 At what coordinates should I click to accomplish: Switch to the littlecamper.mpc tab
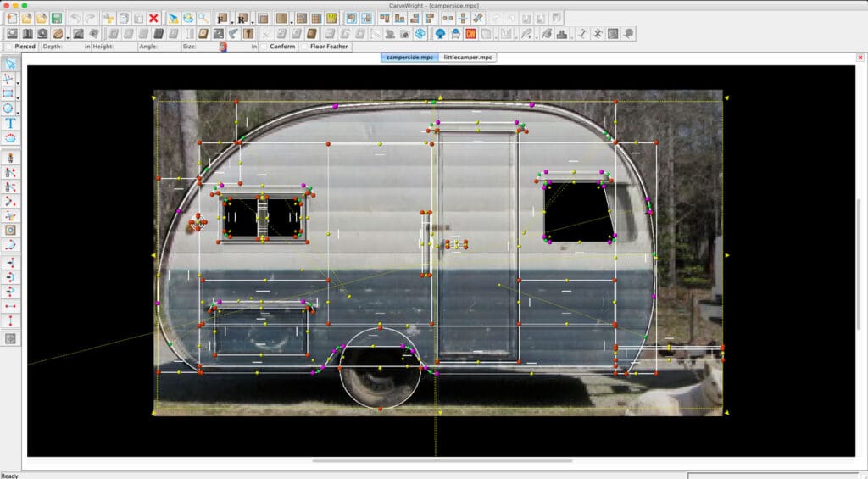tap(468, 57)
